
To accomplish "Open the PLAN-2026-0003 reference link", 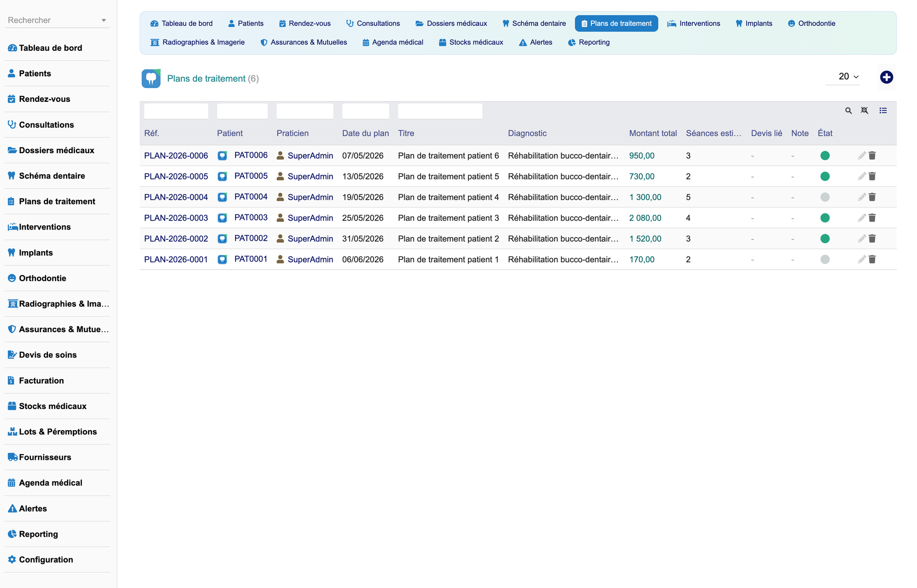I will [x=176, y=218].
